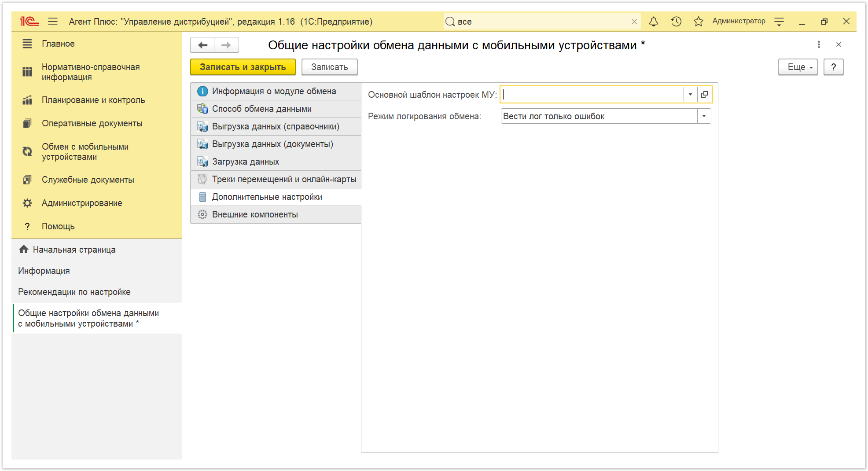Click the search magnifier icon

pyautogui.click(x=450, y=22)
